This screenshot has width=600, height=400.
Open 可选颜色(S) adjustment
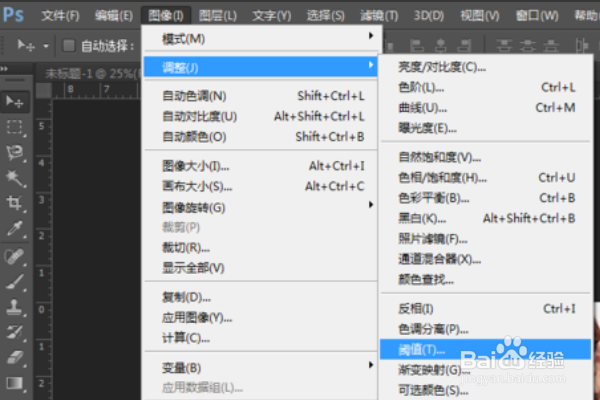coord(486,390)
